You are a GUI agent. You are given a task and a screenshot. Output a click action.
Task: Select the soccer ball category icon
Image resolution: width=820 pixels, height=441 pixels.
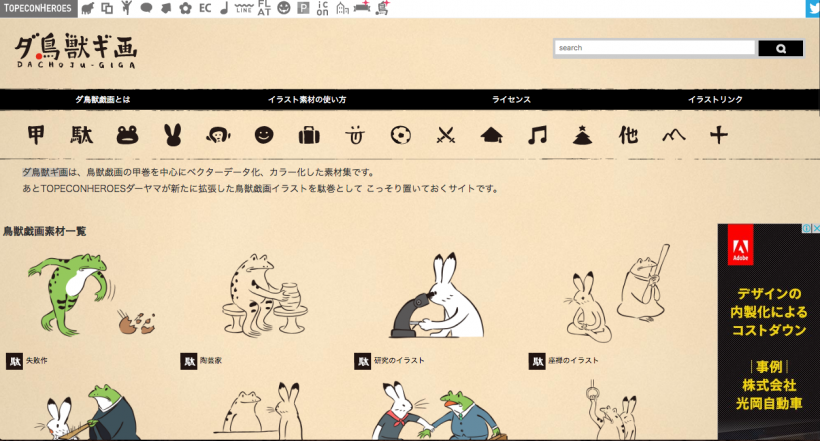pos(400,134)
